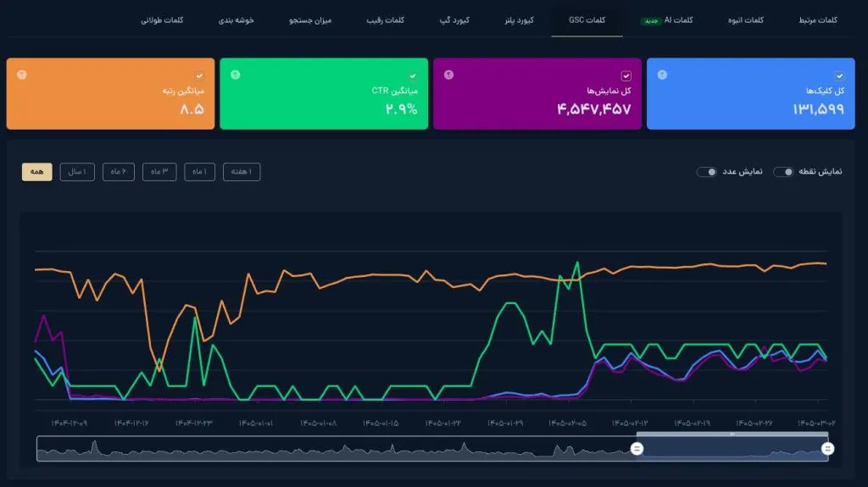The width and height of the screenshot is (868, 487).
Task: Select the ۳ ماه range button
Action: (x=159, y=172)
